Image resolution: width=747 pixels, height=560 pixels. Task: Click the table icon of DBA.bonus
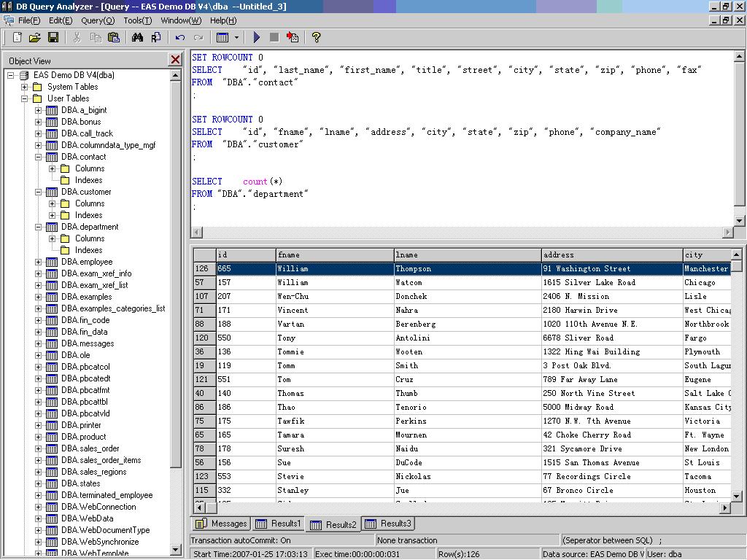click(x=52, y=122)
